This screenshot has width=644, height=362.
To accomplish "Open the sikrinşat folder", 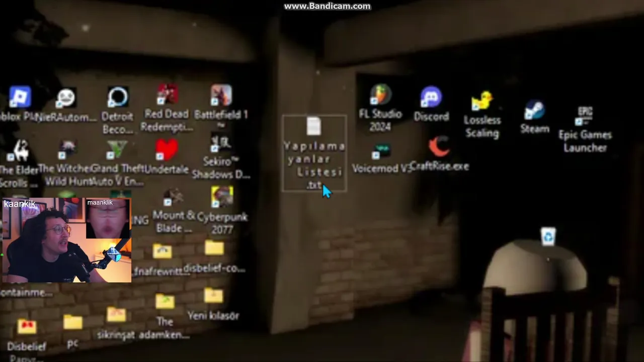I will click(116, 314).
